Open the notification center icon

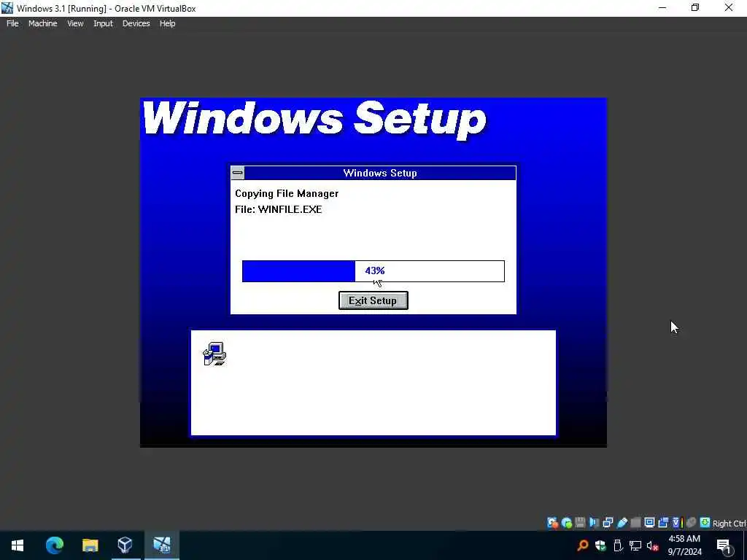(724, 545)
